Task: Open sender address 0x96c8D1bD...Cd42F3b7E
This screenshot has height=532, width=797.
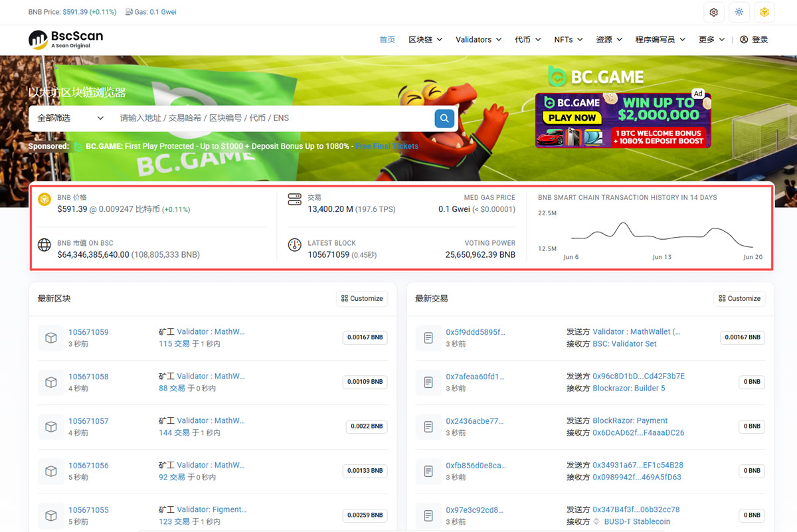Action: [638, 377]
